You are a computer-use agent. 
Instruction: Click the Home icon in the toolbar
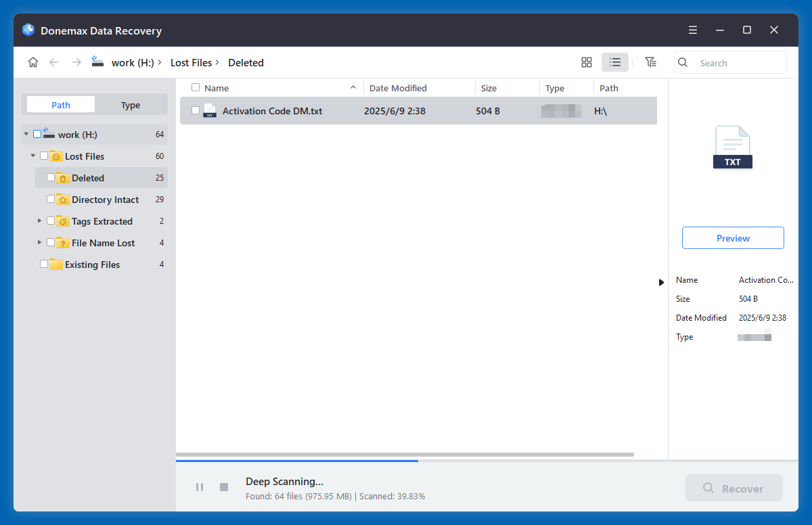[x=33, y=62]
